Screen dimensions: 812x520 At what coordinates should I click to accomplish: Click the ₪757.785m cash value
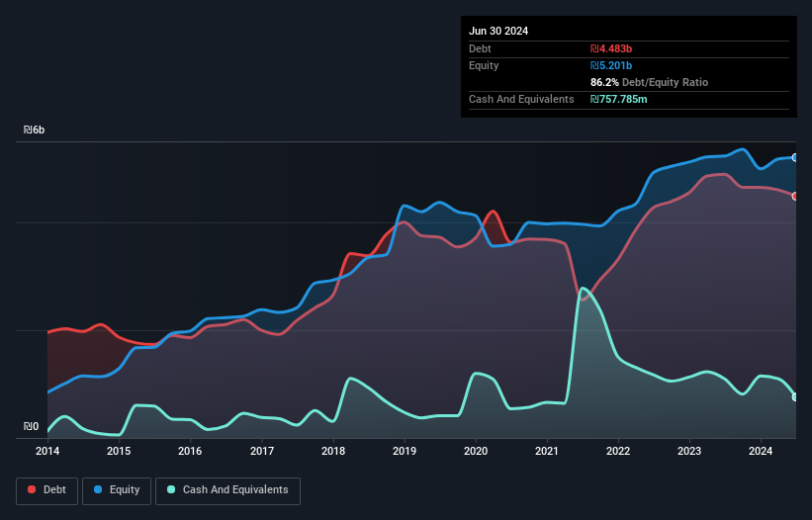[619, 99]
